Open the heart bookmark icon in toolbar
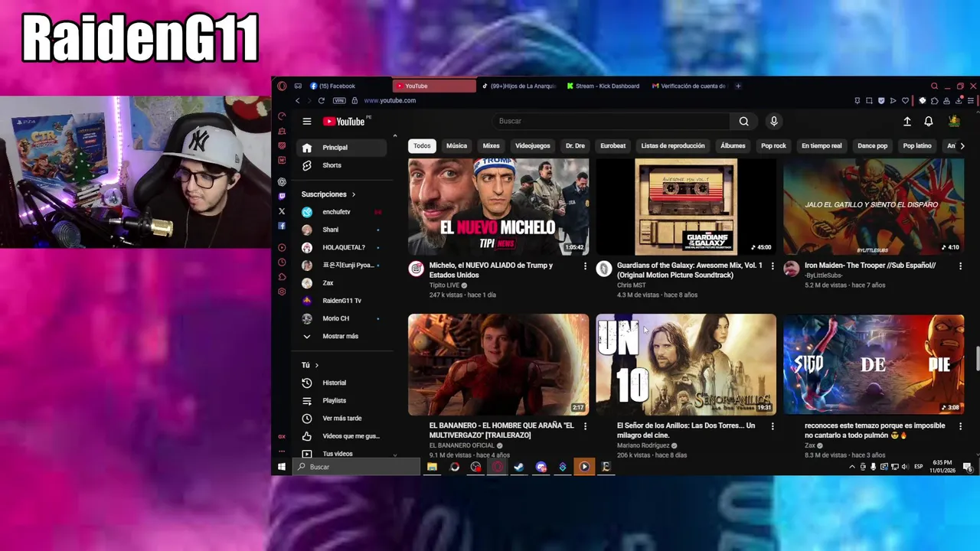The image size is (980, 551). coord(905,100)
